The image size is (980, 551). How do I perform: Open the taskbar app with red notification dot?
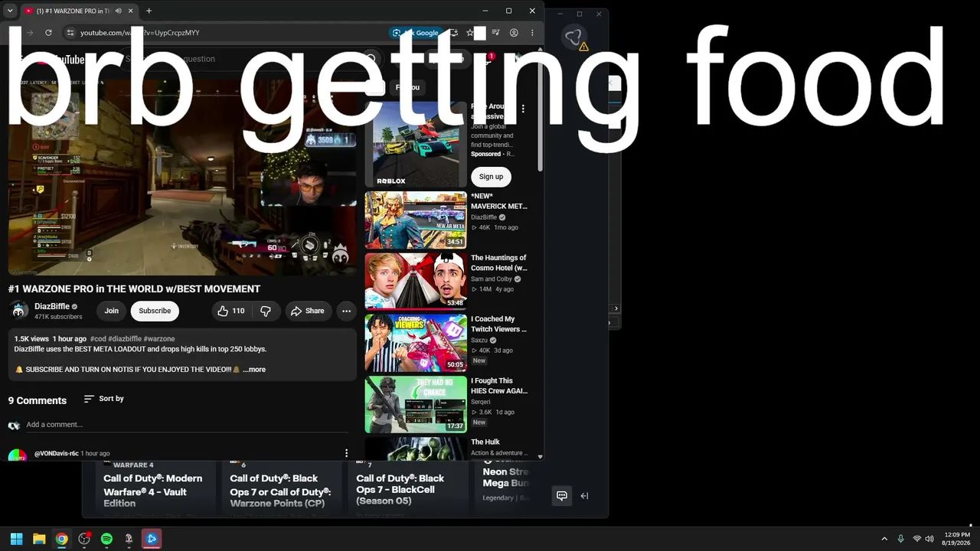click(x=84, y=539)
